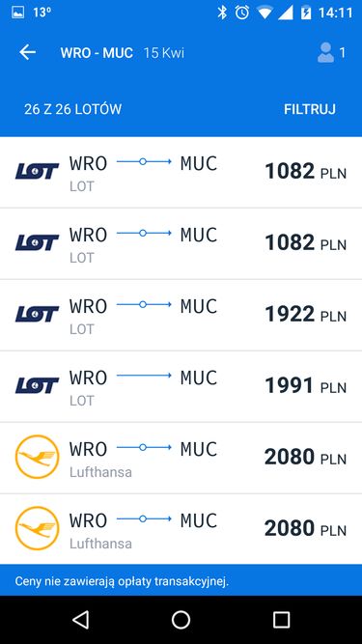Tap the transaction fee notice banner
Screen dimensions: 362x644
pos(181,580)
